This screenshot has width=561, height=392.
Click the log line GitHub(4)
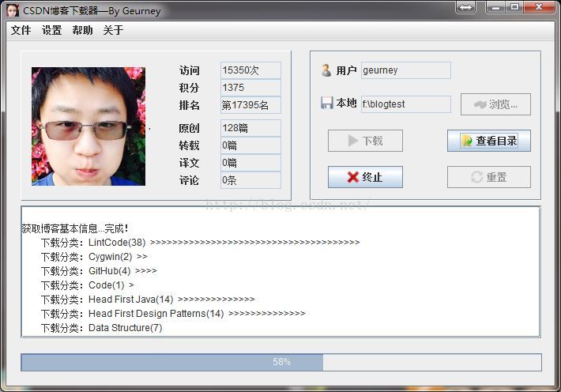99,271
